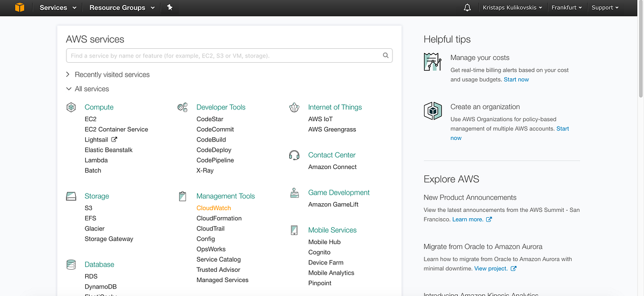Click Start now under Manage your costs
Viewport: 644px width, 296px height.
click(x=516, y=79)
